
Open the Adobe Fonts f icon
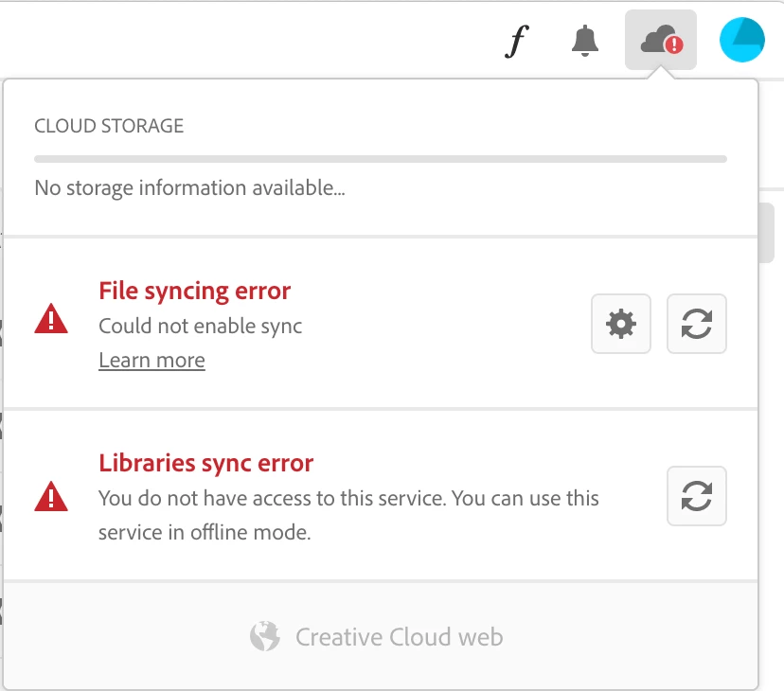516,41
